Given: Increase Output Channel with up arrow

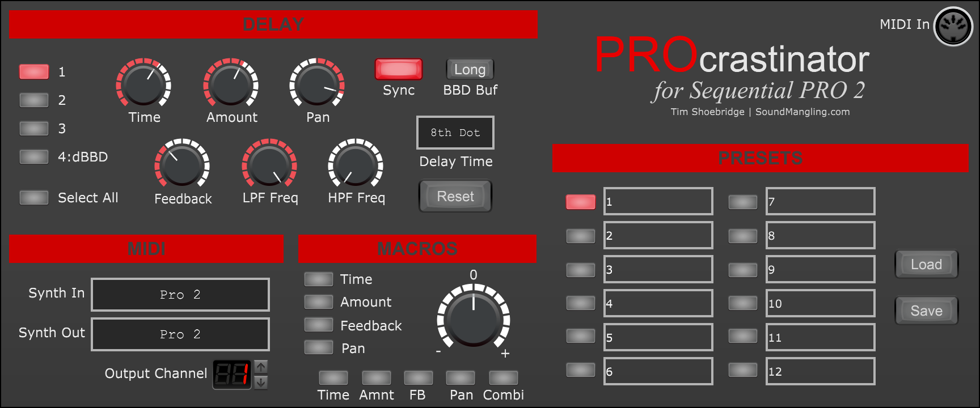Looking at the screenshot, I should tap(261, 367).
